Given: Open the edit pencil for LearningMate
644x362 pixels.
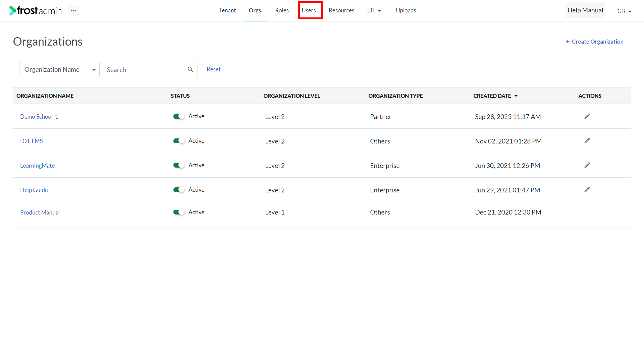Looking at the screenshot, I should 587,165.
